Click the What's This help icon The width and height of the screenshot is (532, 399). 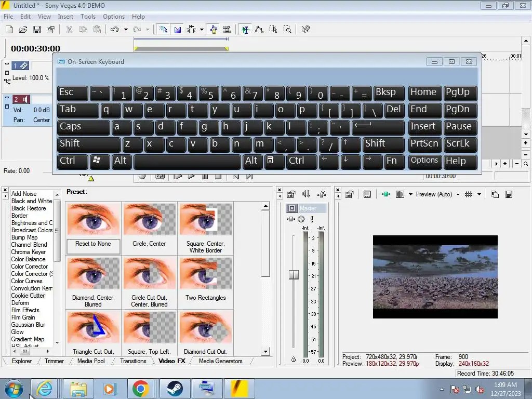(305, 30)
